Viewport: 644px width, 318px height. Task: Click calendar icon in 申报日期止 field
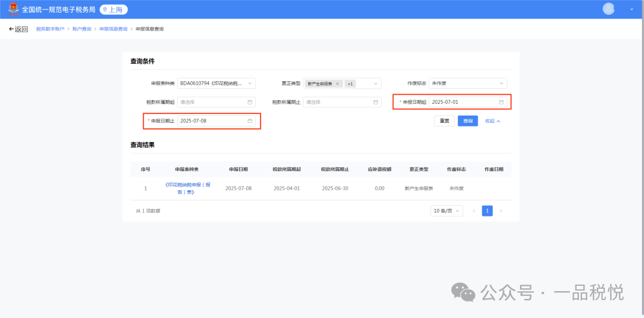coord(250,121)
